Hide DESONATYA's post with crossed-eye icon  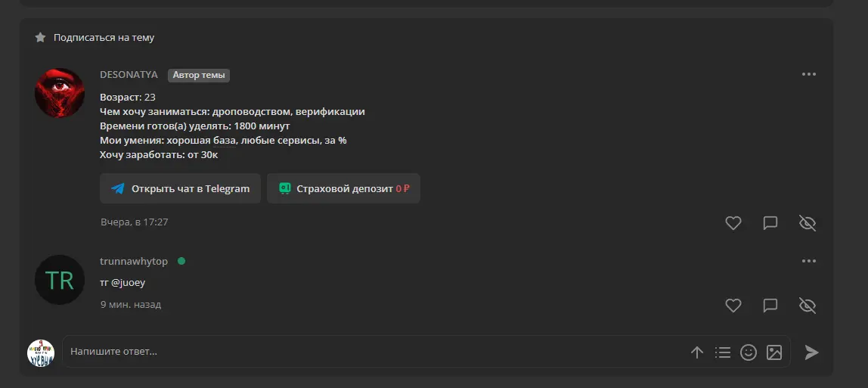point(808,223)
